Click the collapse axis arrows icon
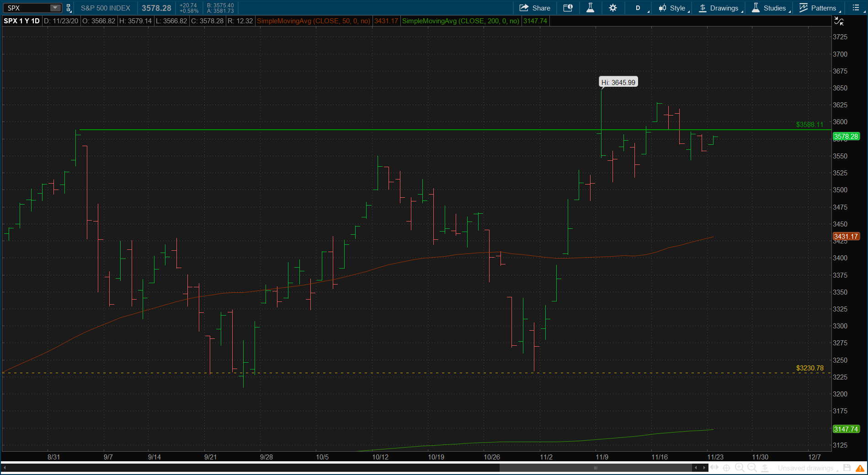 tap(839, 21)
